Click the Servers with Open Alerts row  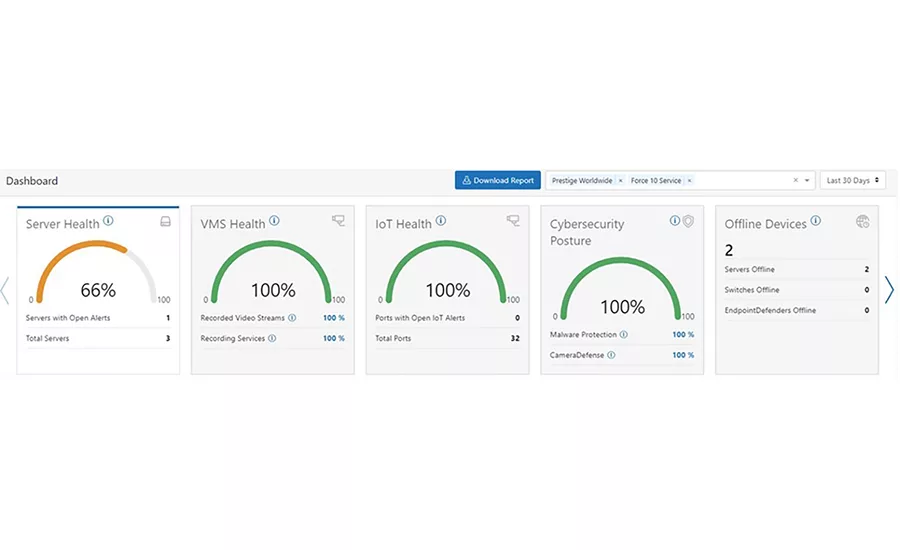(x=98, y=317)
